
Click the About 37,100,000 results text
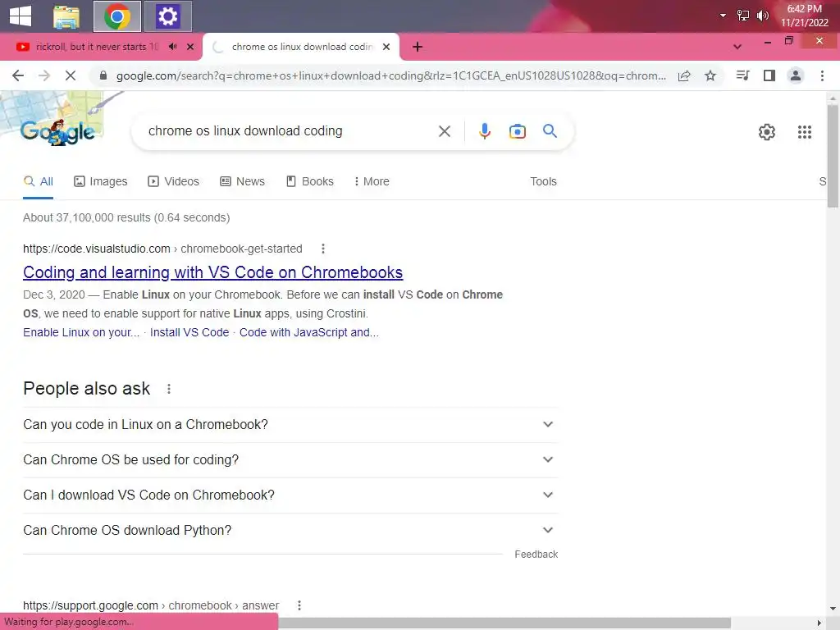coord(126,217)
